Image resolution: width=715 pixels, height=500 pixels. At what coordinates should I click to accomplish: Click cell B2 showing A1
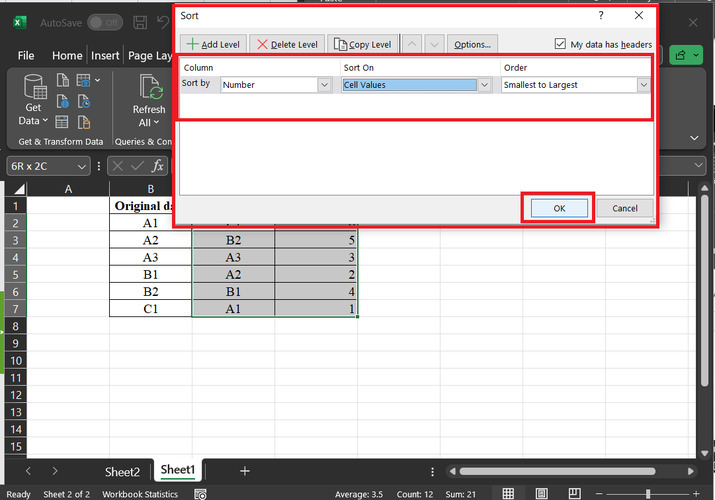[x=150, y=223]
